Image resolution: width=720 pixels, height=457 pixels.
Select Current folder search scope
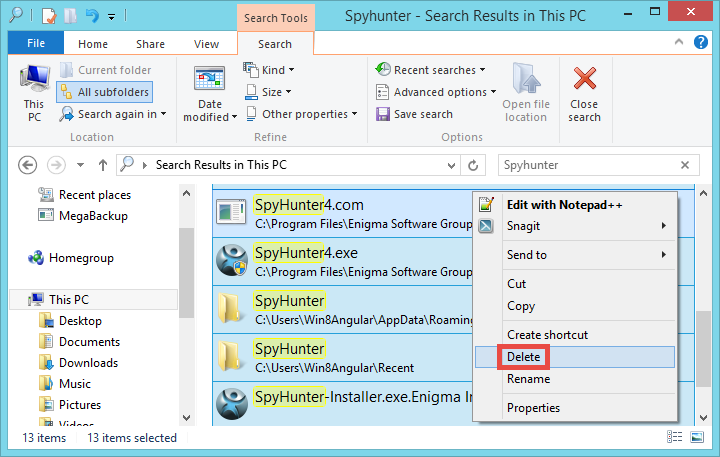pos(106,70)
